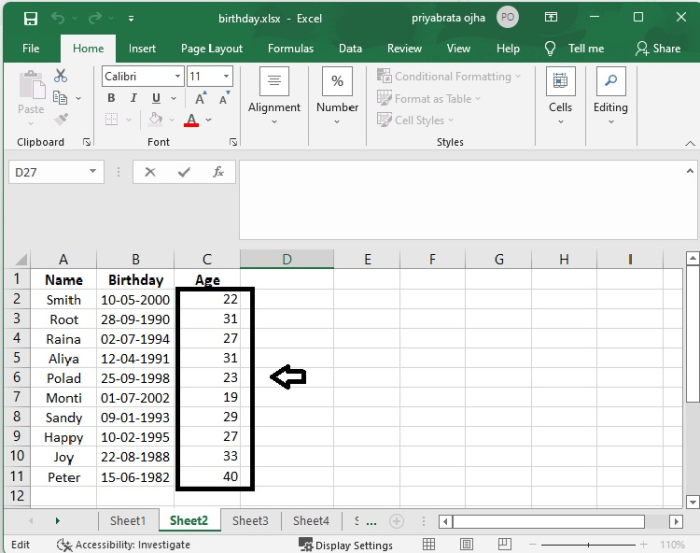Open the File tab
The height and width of the screenshot is (553, 700).
[31, 48]
